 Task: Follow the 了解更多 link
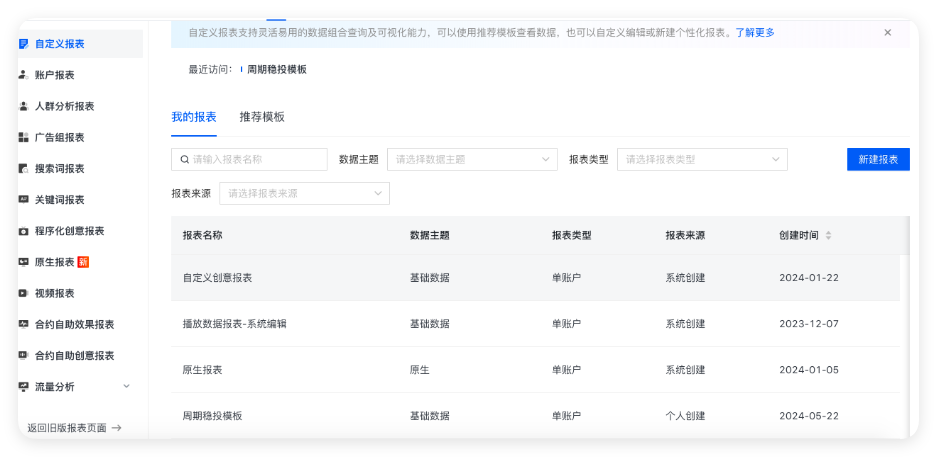(x=755, y=33)
